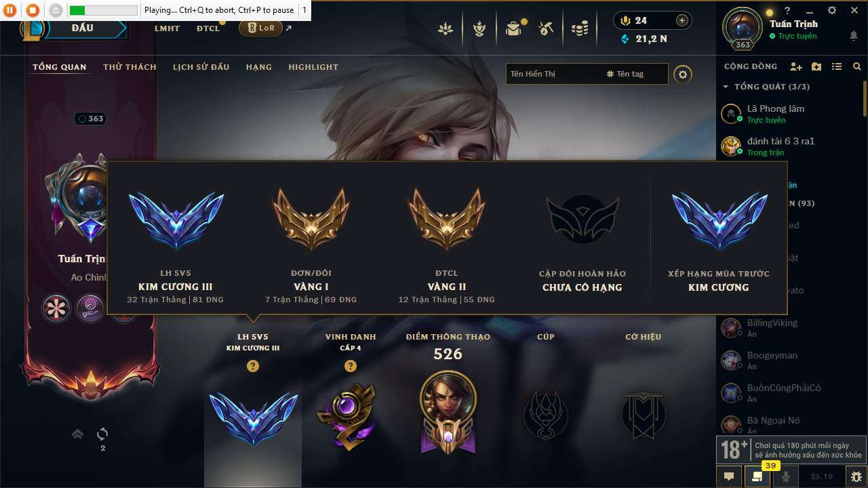Switch to the LỊCH SỬ ĐẤU tab
This screenshot has width=868, height=488.
click(x=201, y=67)
